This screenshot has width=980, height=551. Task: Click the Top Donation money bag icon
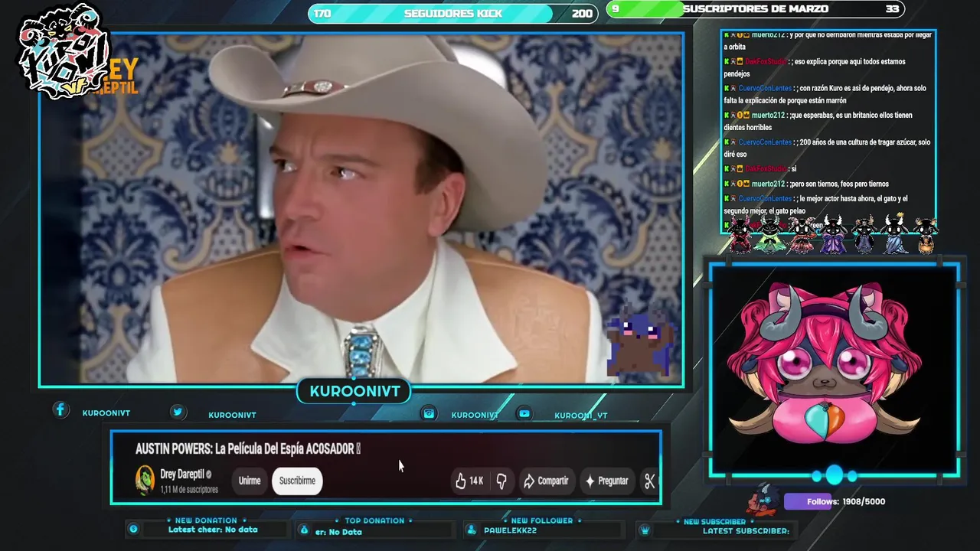pos(304,530)
